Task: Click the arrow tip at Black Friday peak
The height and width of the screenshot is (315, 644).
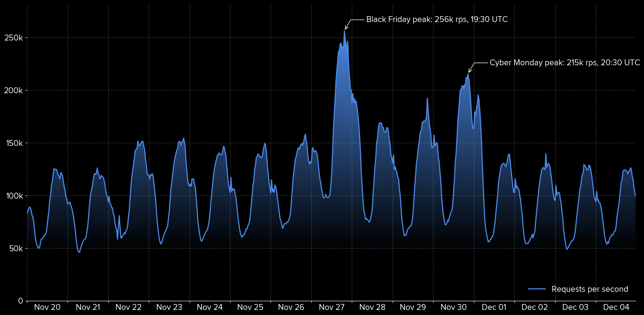Action: click(345, 29)
